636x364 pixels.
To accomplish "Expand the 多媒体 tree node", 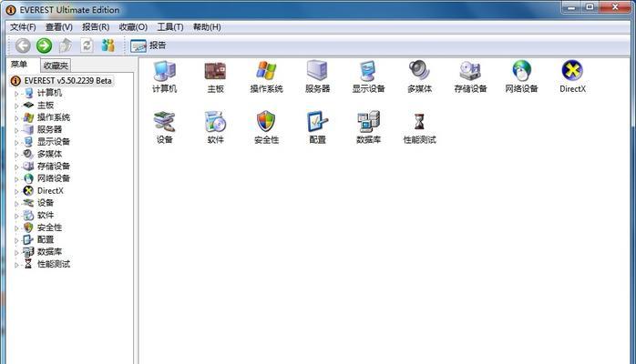I will pyautogui.click(x=16, y=155).
